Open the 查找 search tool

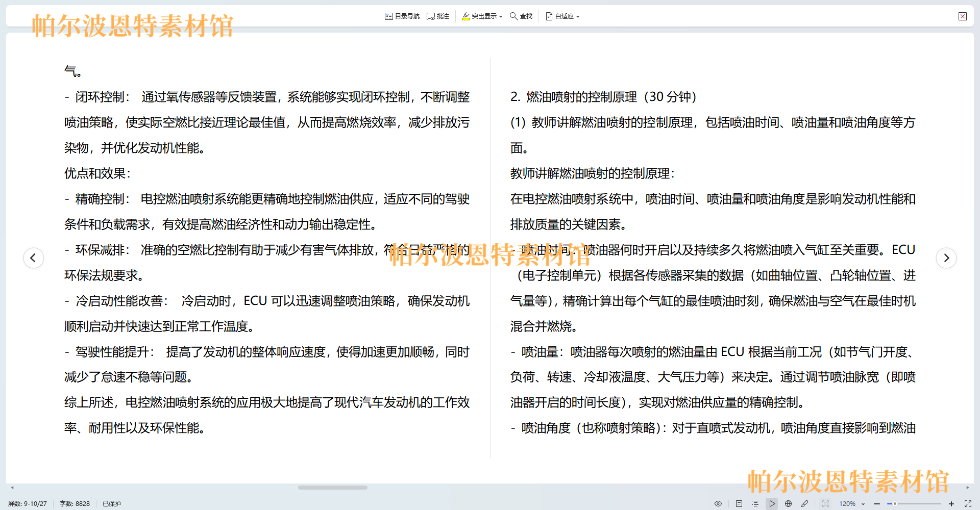(x=521, y=16)
